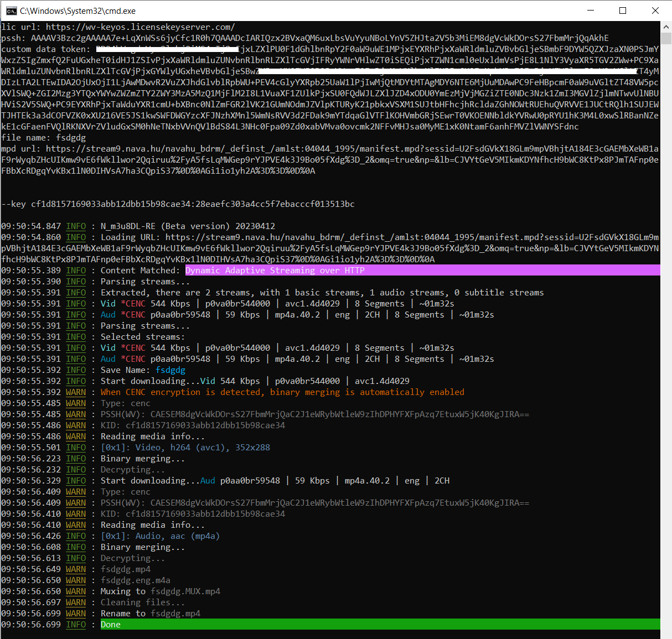
Task: Click the green highlighted Done line
Action: [111, 625]
